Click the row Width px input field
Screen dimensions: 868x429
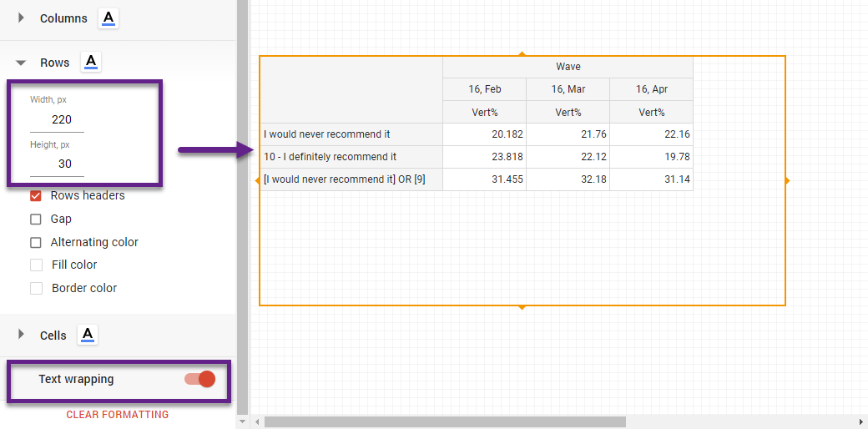coord(57,119)
